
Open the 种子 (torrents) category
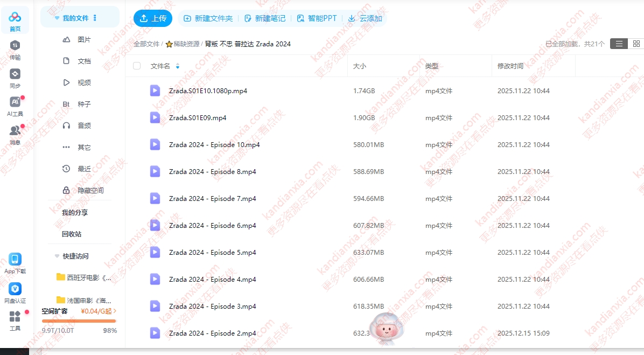[x=66, y=104]
